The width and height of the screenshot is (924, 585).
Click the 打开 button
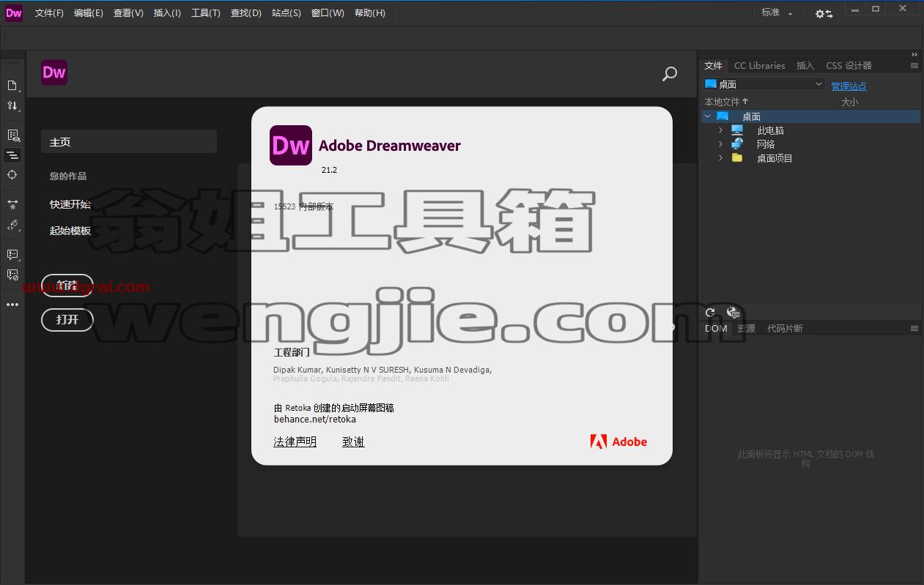67,319
